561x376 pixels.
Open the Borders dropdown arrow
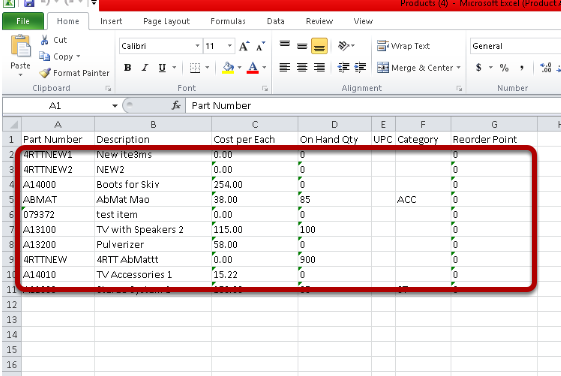click(207, 68)
